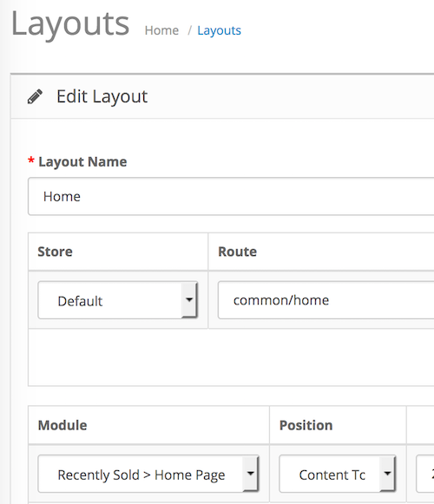Screen dimensions: 434x504
Task: Click the pencil icon beside Edit Layout
Action: coord(35,96)
